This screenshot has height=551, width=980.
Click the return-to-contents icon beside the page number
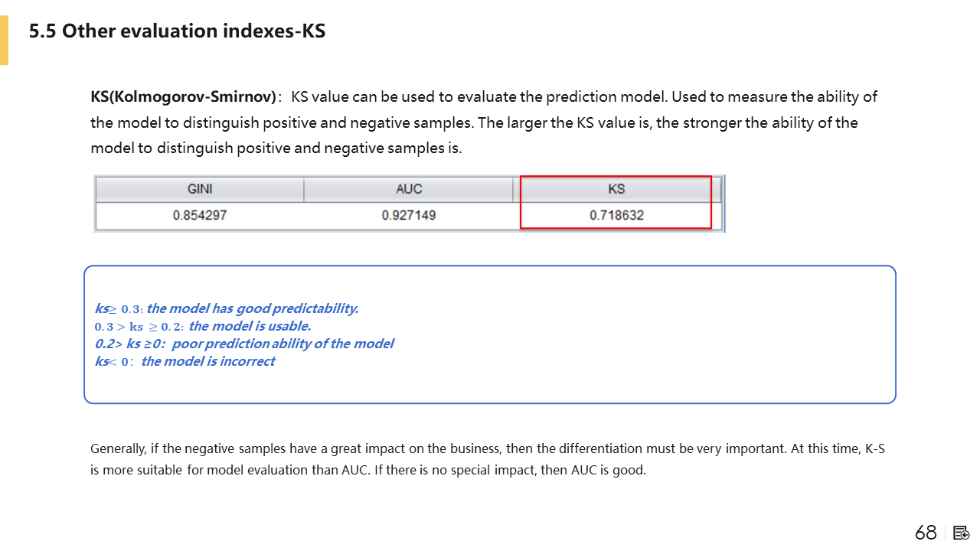click(x=962, y=533)
